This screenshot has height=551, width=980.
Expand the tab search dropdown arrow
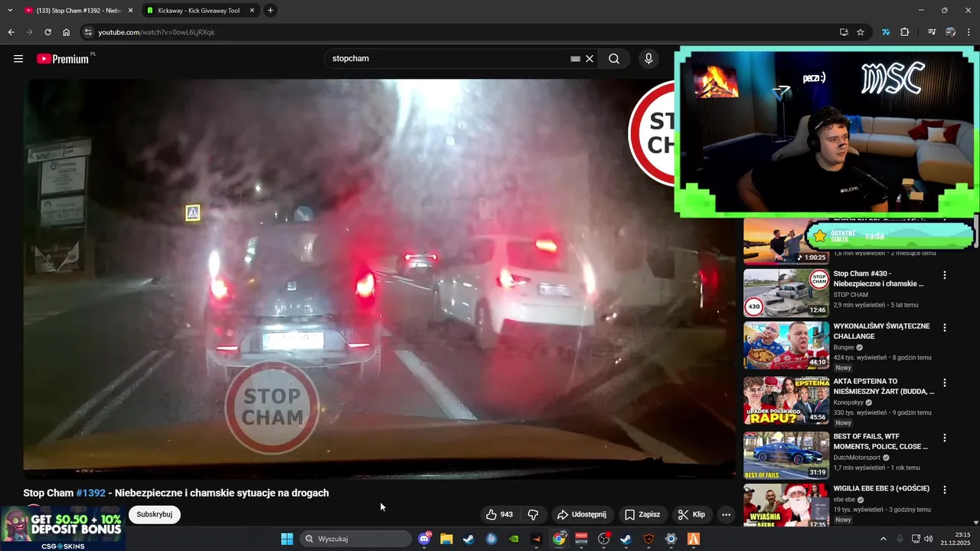(10, 11)
